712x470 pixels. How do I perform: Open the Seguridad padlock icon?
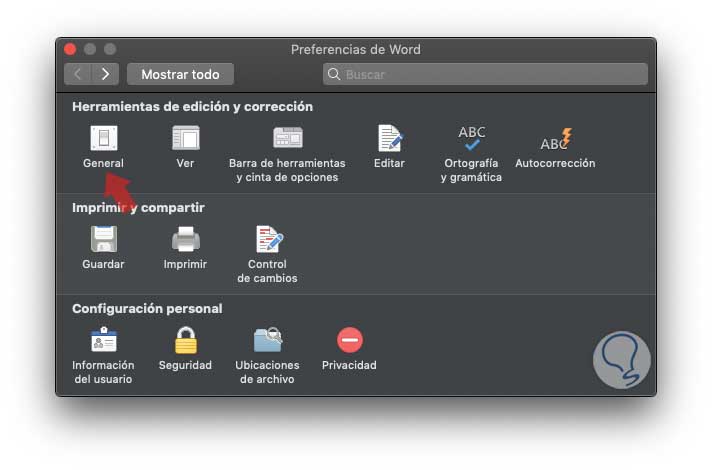[186, 340]
